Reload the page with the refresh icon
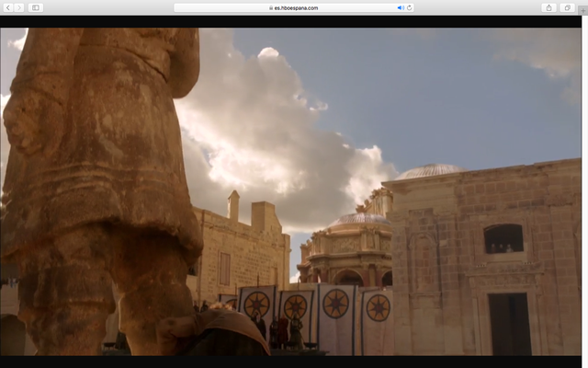Screen dimensions: 588x368 (410, 8)
